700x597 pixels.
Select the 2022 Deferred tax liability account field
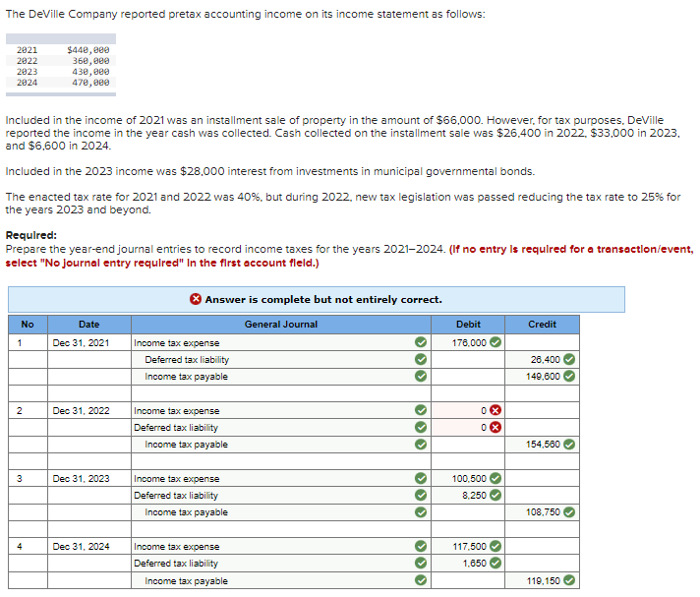coord(281,427)
